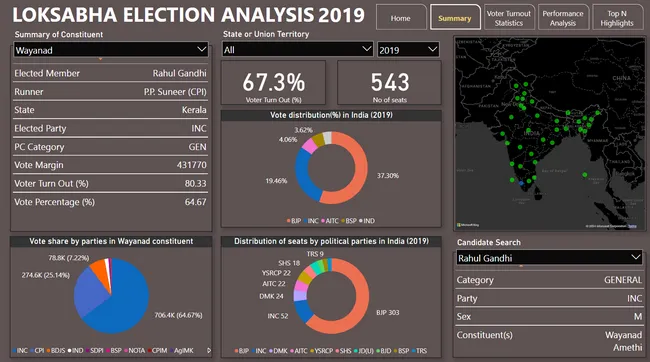Image resolution: width=650 pixels, height=362 pixels.
Task: Click NOTA legend entry in Wayanad vote share
Action: pyautogui.click(x=135, y=350)
